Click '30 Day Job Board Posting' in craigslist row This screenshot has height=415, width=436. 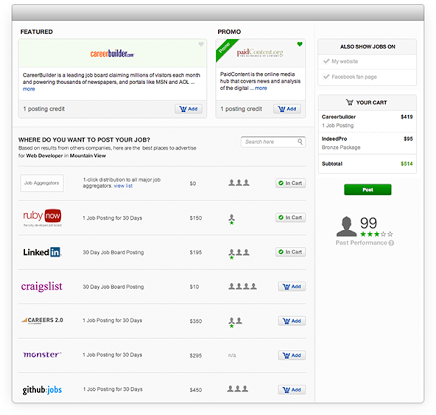click(113, 287)
